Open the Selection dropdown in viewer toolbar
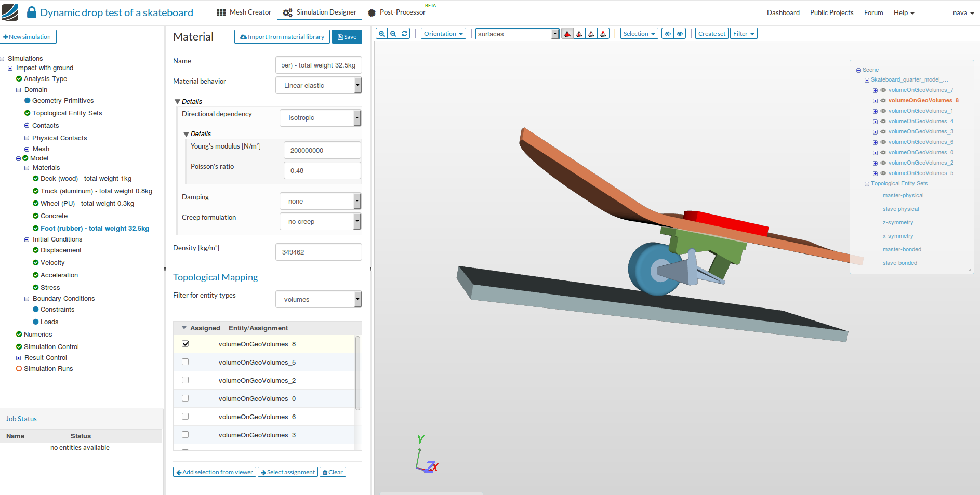The height and width of the screenshot is (495, 980). 639,34
